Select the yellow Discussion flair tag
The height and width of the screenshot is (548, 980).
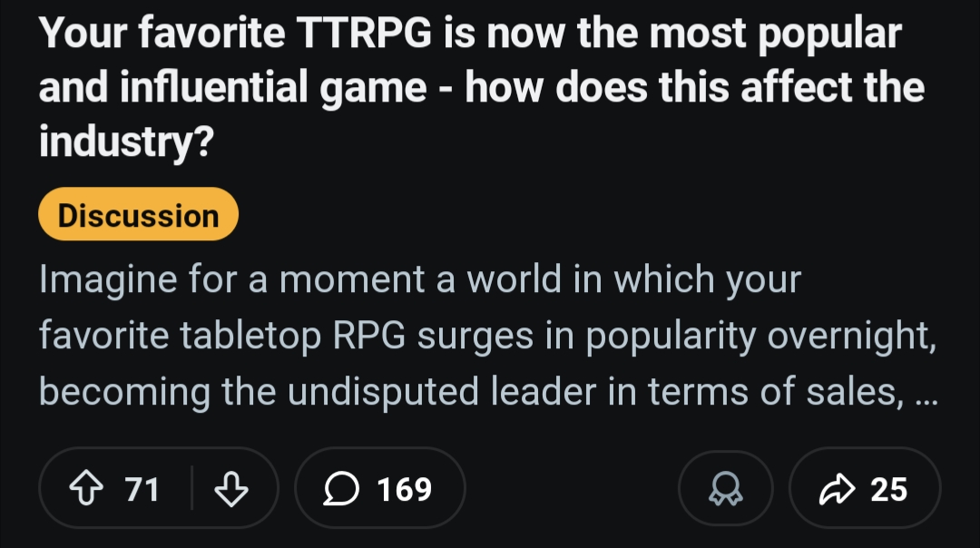[138, 216]
